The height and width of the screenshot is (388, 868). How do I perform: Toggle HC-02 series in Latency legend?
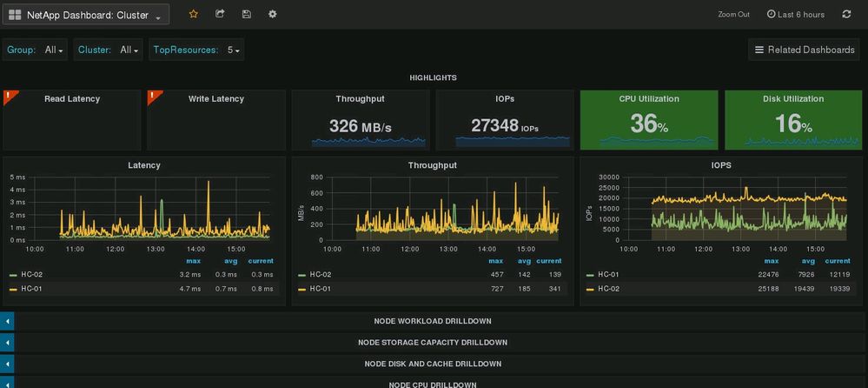30,275
